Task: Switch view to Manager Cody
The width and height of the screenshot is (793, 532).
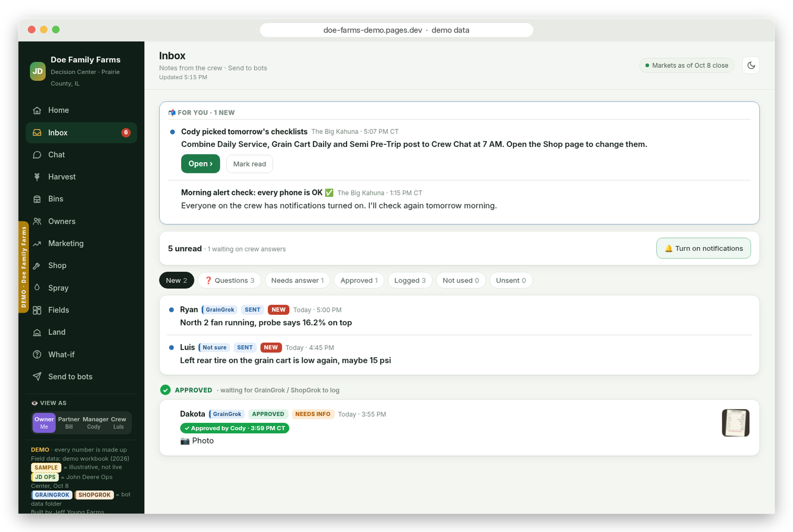Action: tap(94, 423)
